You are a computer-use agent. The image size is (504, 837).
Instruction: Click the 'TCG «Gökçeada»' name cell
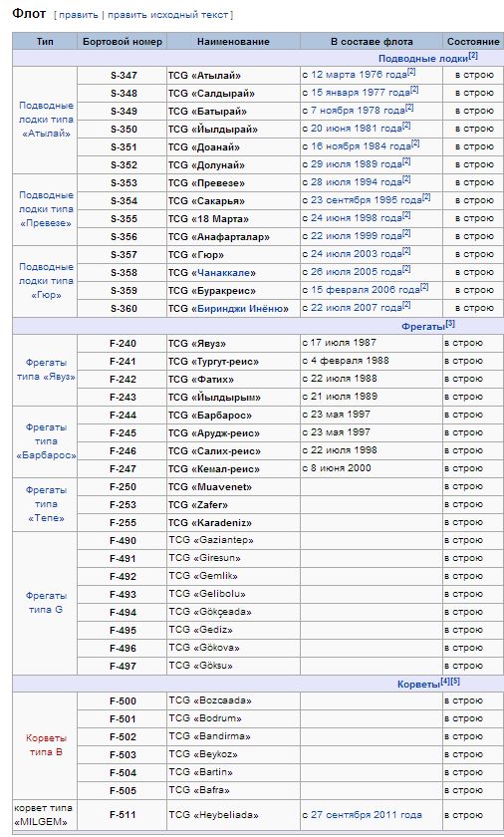click(x=233, y=612)
